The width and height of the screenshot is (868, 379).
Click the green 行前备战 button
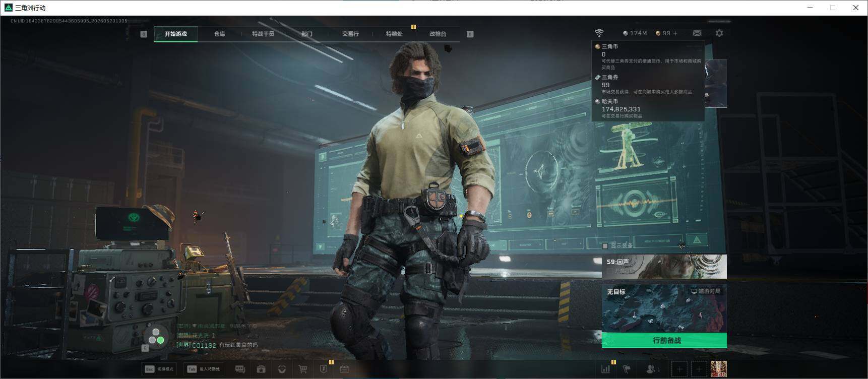[664, 340]
